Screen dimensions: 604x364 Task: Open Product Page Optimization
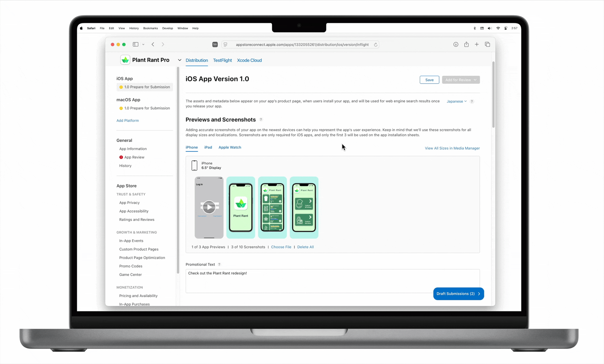point(142,258)
